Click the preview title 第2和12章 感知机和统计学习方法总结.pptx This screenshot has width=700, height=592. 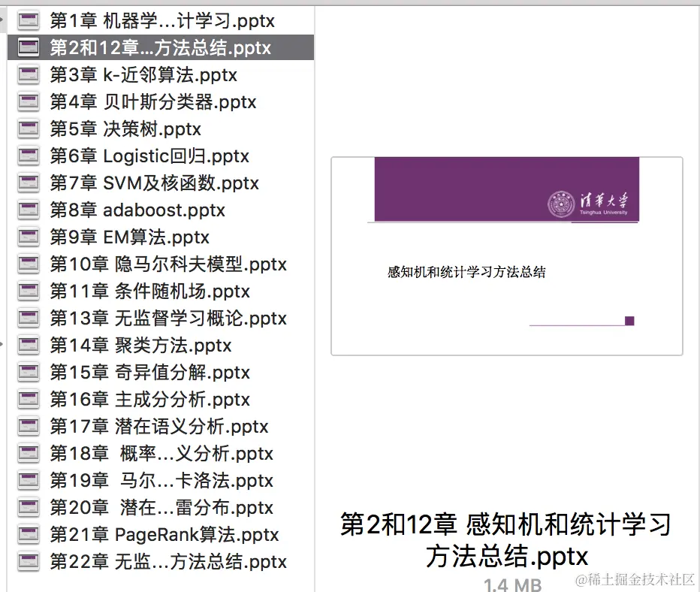click(506, 540)
